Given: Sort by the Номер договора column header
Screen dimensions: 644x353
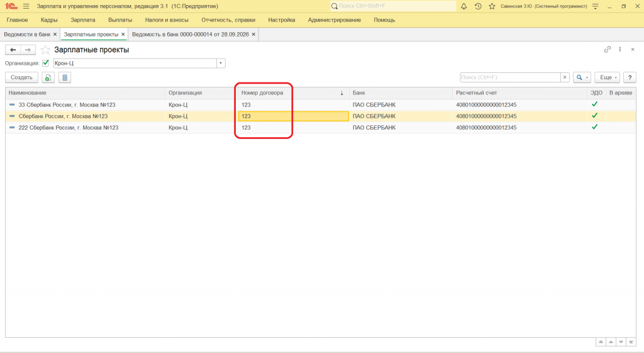Looking at the screenshot, I should click(x=262, y=93).
